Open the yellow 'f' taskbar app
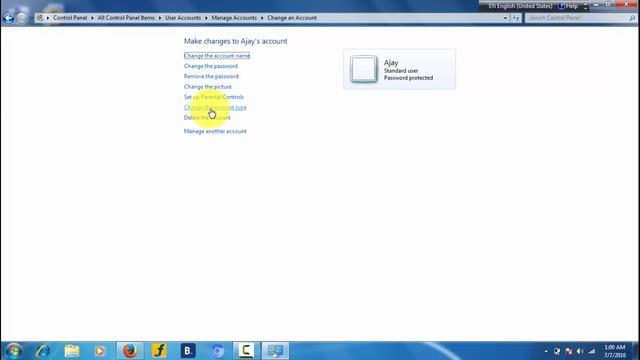640x360 pixels. pyautogui.click(x=159, y=351)
